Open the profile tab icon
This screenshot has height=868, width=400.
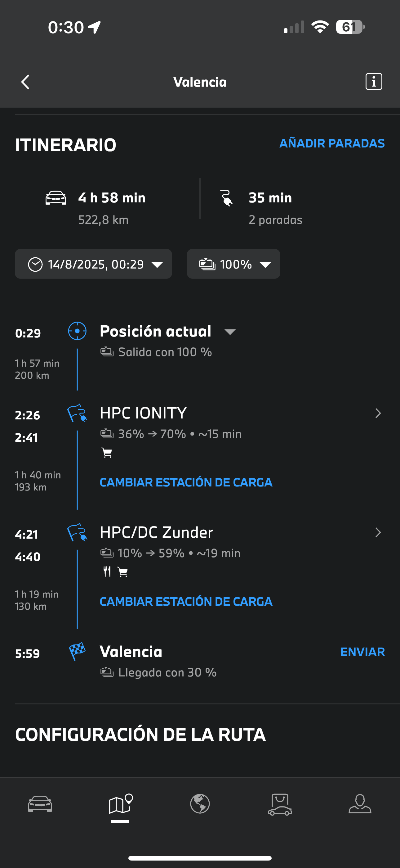(x=360, y=804)
